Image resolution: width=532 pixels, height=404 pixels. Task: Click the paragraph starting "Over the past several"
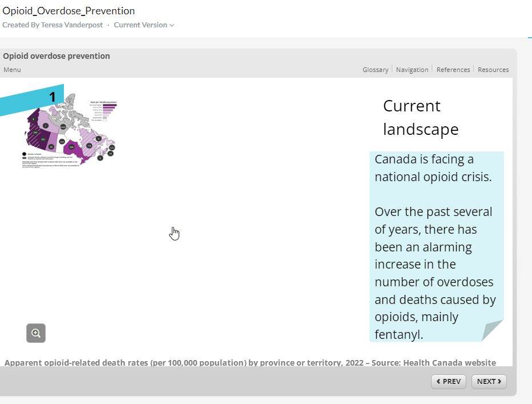[435, 273]
